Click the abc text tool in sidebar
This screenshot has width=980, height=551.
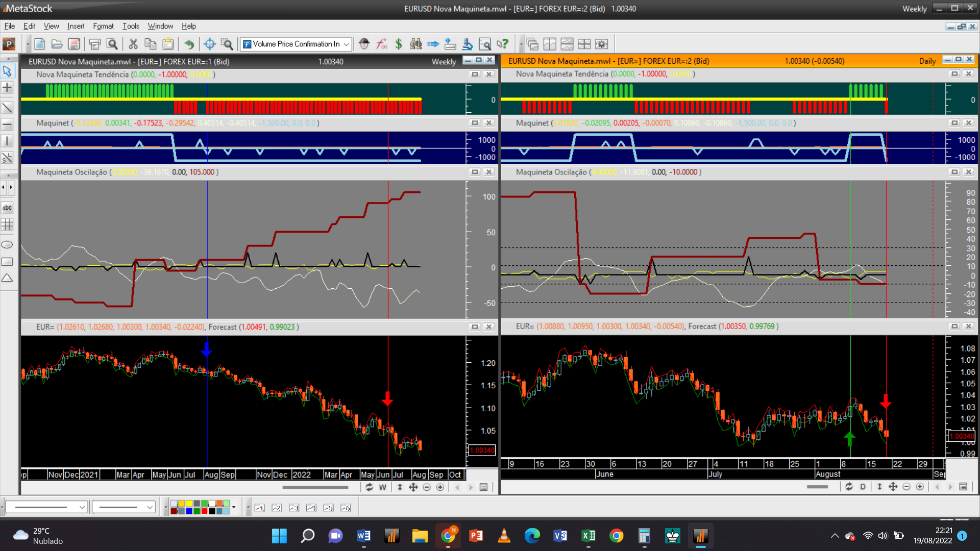tap(7, 208)
